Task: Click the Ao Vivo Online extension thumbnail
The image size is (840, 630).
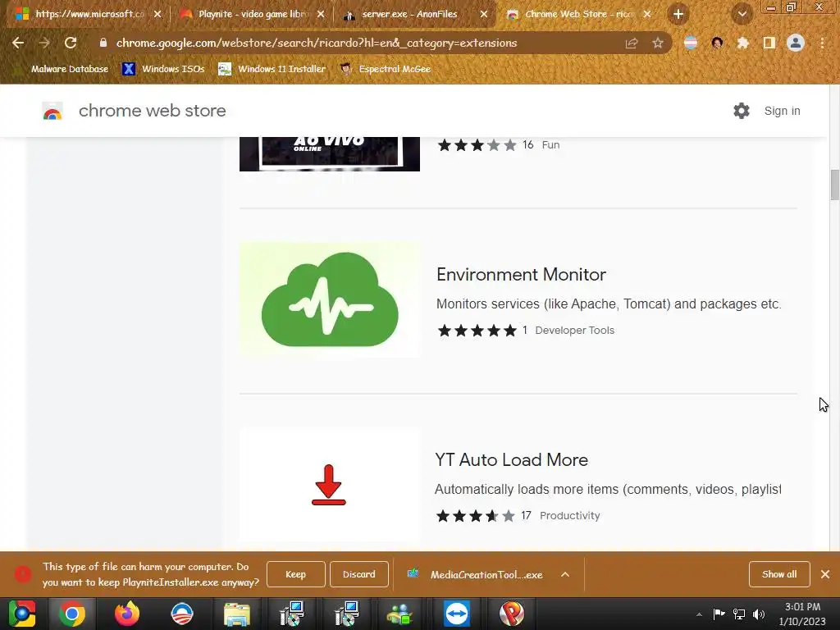Action: [x=330, y=153]
